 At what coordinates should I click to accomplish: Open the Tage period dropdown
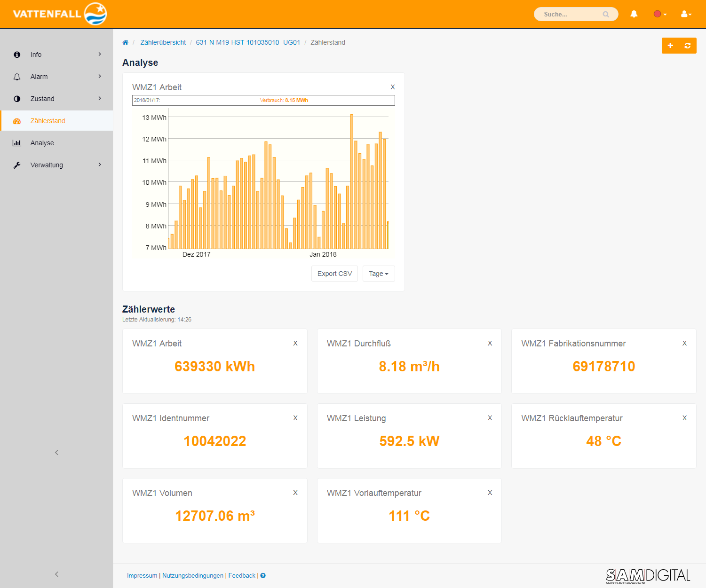(x=379, y=274)
